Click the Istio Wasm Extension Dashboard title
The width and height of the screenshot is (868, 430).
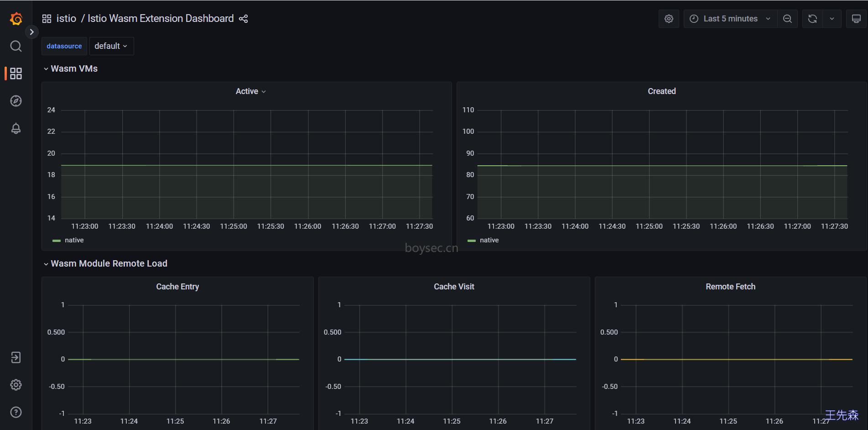(161, 19)
